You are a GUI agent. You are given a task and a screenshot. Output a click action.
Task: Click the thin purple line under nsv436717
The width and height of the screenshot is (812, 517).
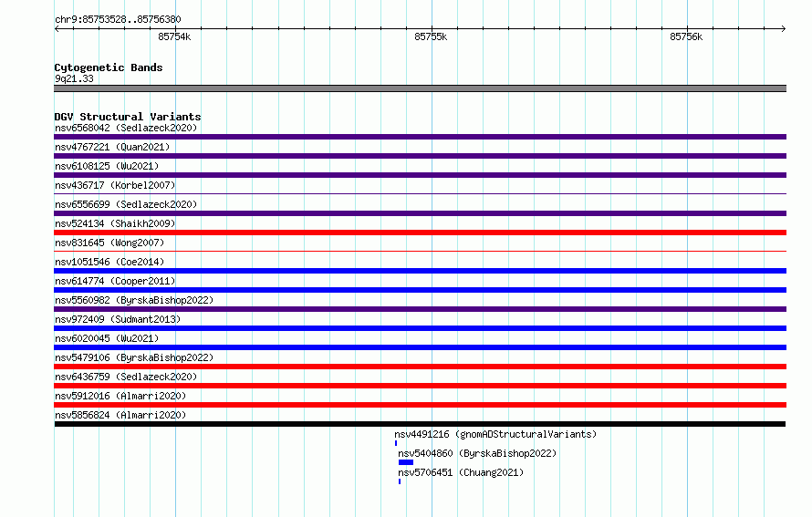click(420, 194)
